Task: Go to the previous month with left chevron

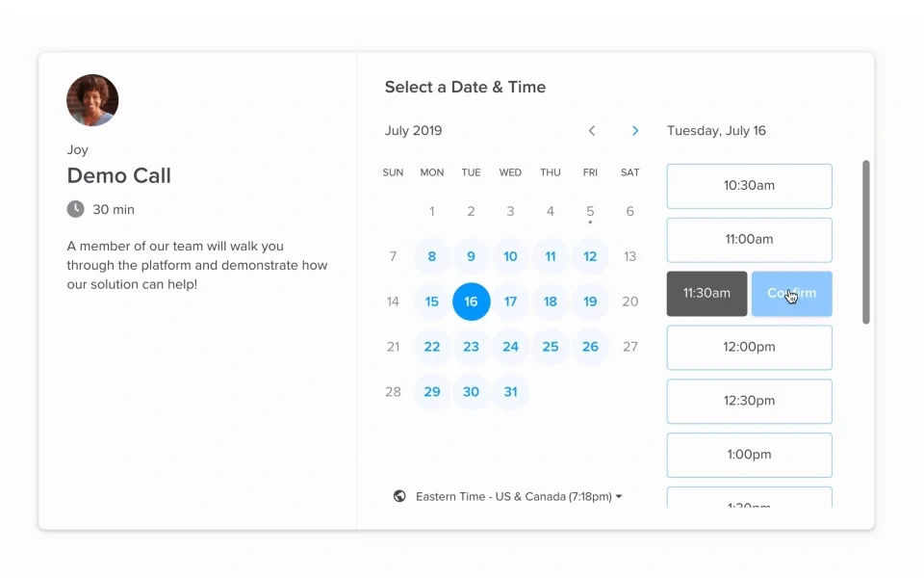Action: (592, 131)
